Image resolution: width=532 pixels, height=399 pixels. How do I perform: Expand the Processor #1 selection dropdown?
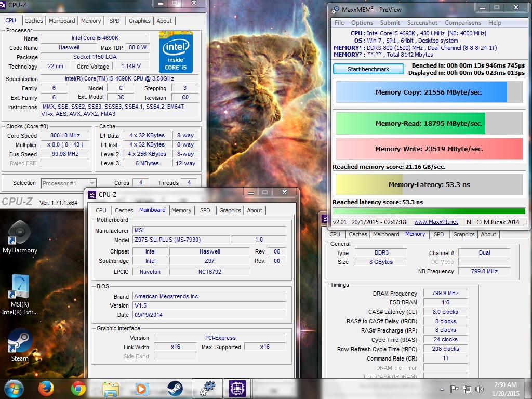[91, 183]
